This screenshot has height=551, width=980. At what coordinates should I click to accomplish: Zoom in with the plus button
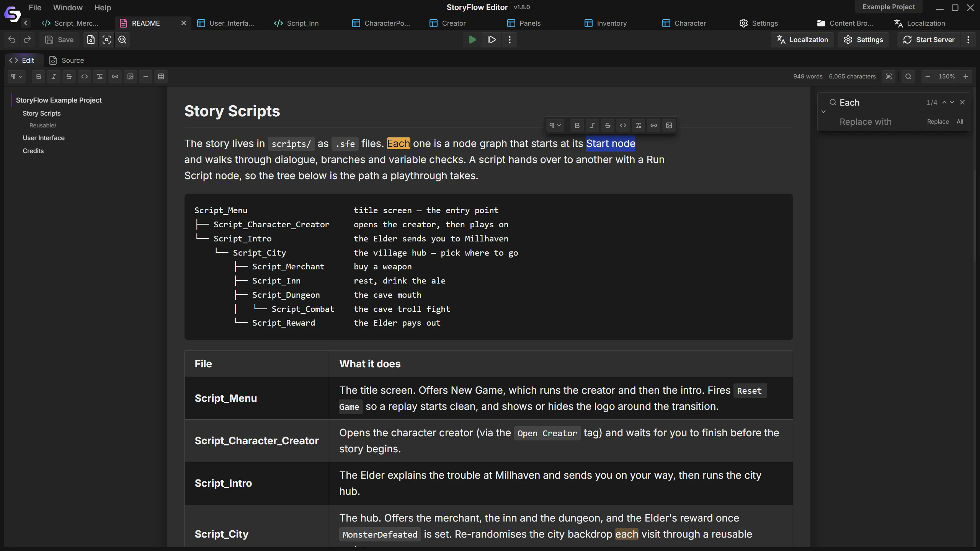point(966,77)
